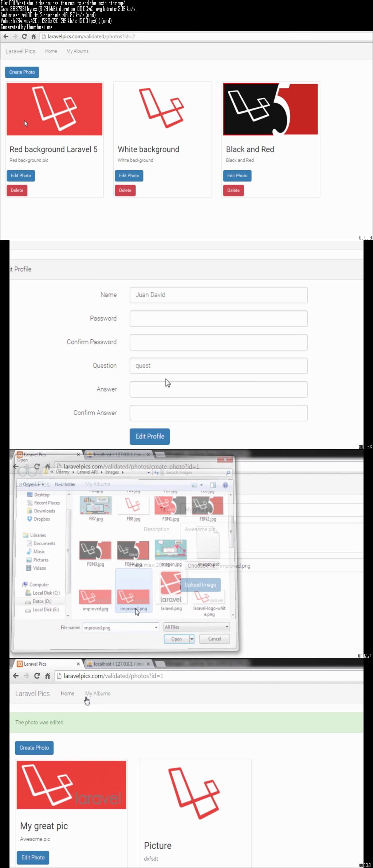This screenshot has width=373, height=868.
Task: Click browser back arrow on photos?id=2 page
Action: coord(6,36)
